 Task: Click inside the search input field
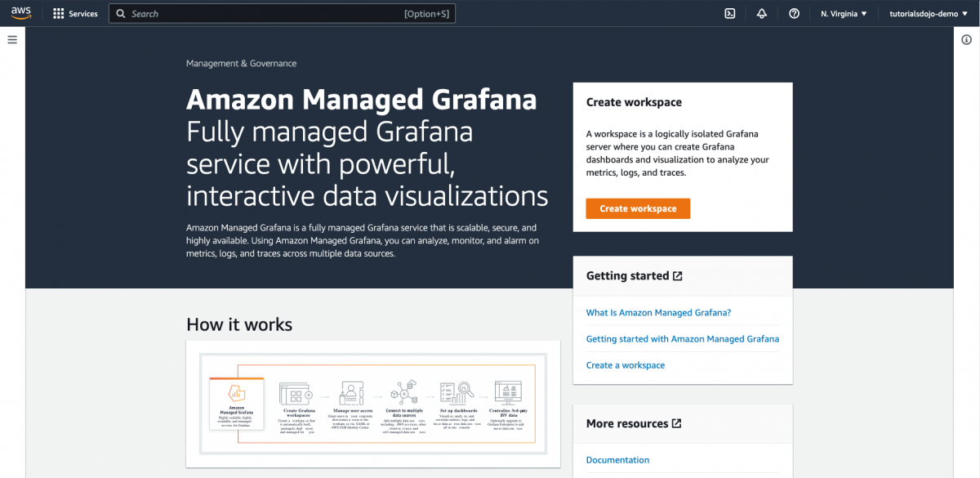(245, 13)
